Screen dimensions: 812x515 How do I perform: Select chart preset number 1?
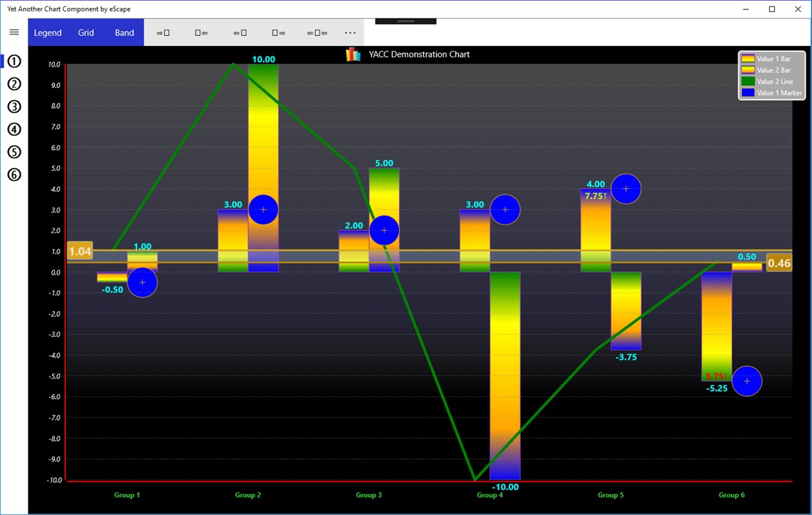pos(14,61)
